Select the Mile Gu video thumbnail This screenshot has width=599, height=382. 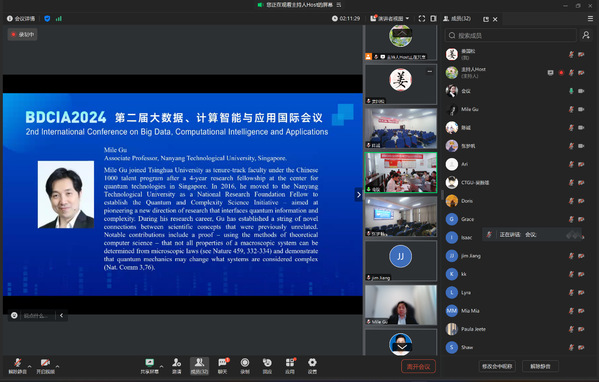click(x=401, y=305)
